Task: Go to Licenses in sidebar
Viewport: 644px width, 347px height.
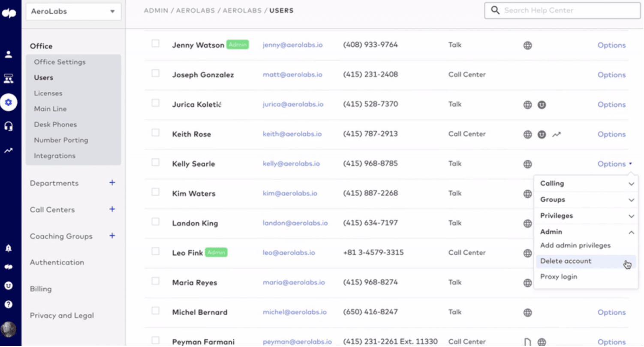Action: [x=48, y=93]
